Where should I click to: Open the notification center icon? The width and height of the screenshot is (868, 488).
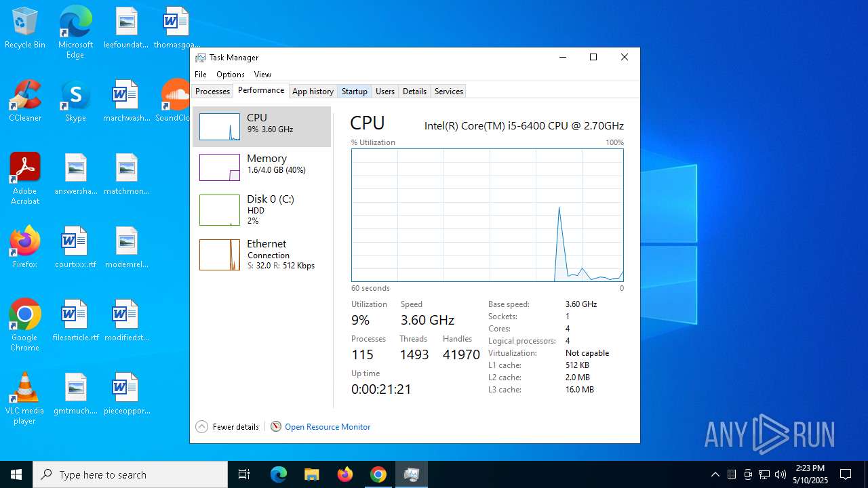[x=846, y=474]
